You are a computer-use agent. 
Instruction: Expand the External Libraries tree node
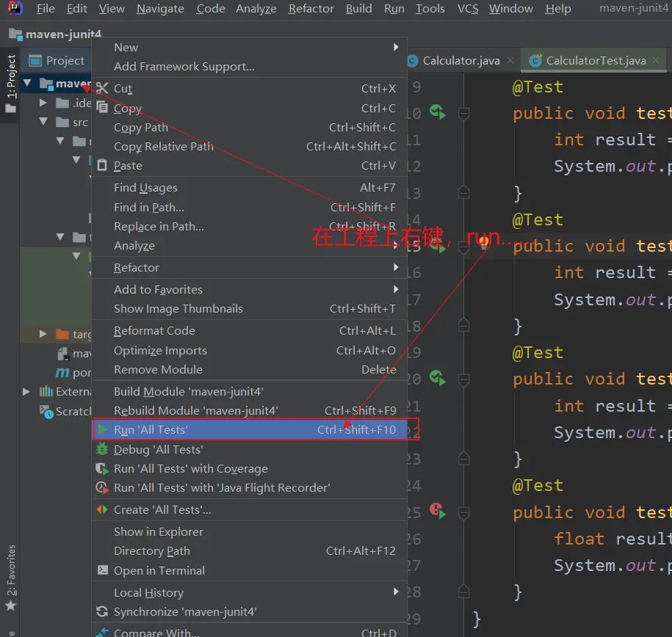27,392
